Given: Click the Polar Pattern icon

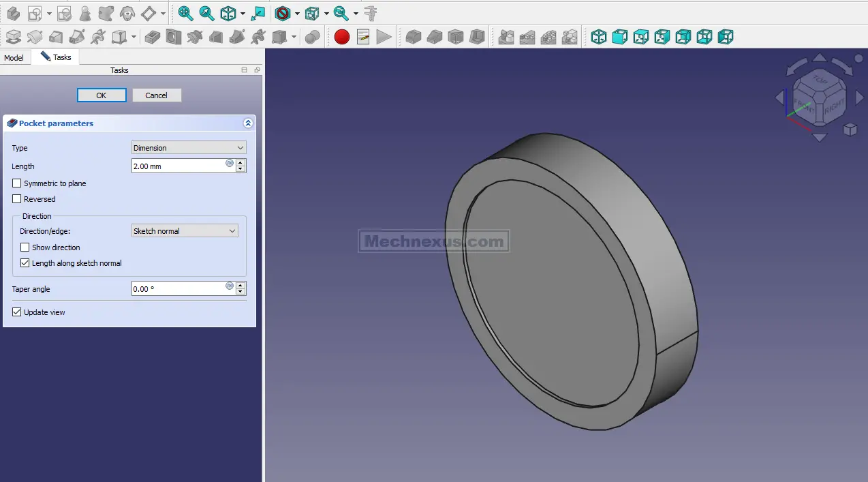Looking at the screenshot, I should point(548,37).
